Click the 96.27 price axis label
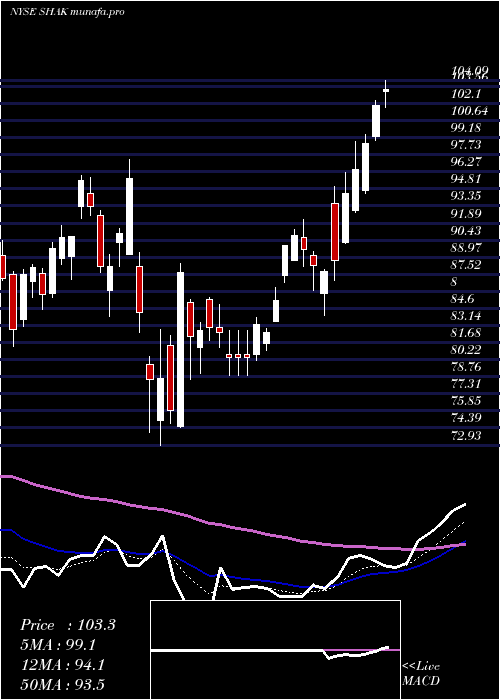Image resolution: width=500 pixels, height=700 pixels. [466, 162]
